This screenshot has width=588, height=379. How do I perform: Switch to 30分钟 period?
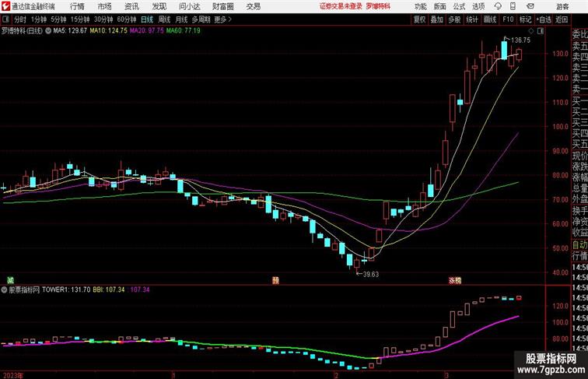(103, 19)
